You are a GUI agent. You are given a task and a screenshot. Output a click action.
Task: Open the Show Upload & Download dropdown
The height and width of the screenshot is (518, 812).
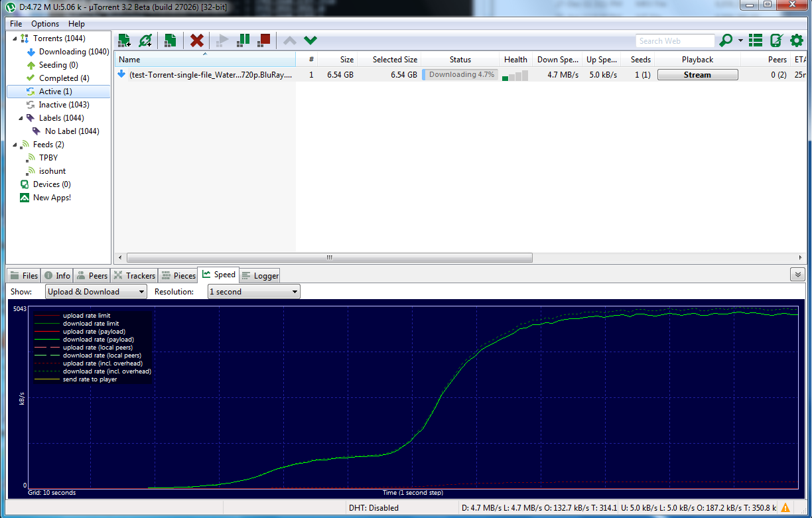[x=96, y=292]
